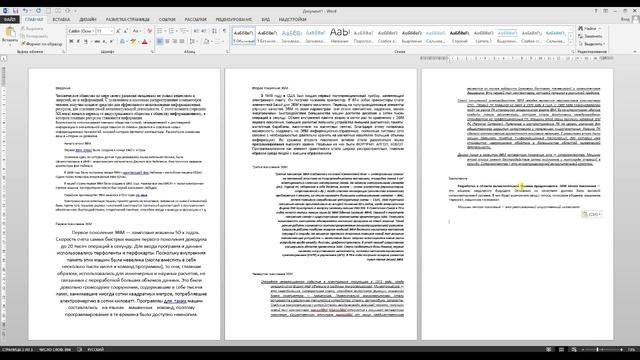The height and width of the screenshot is (360, 640).
Task: Click the red font color button
Action: coord(144,42)
